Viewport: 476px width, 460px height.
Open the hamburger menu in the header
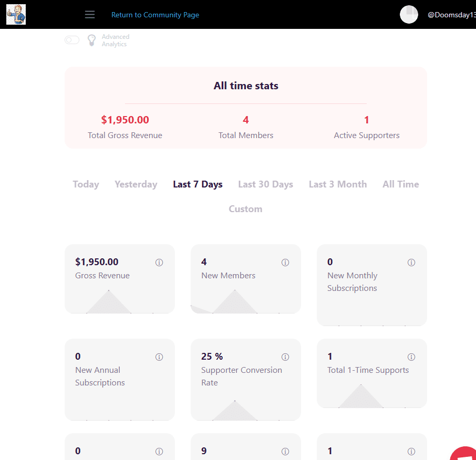(x=89, y=15)
